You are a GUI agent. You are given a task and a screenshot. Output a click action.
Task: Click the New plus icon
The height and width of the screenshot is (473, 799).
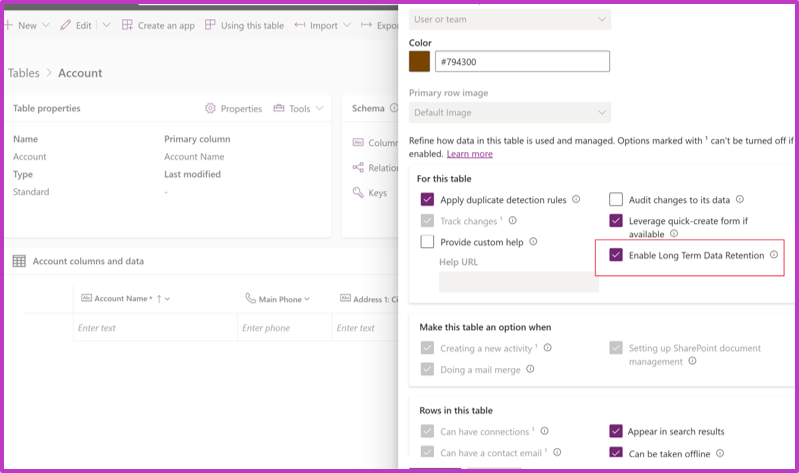[9, 25]
